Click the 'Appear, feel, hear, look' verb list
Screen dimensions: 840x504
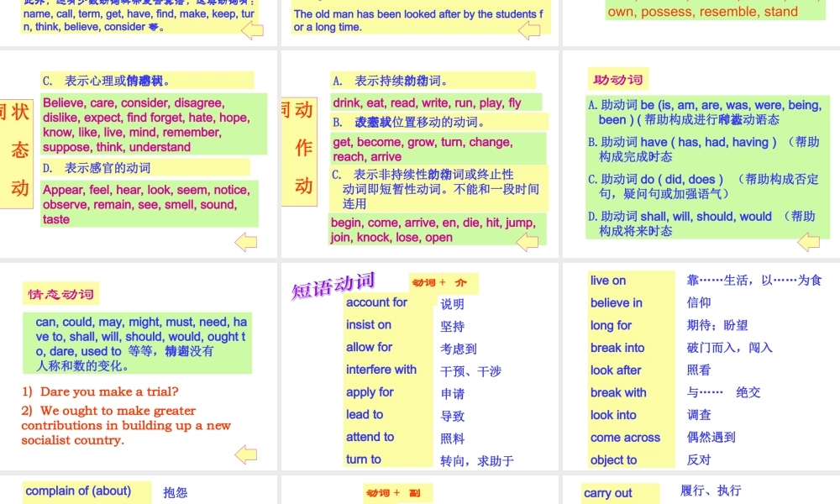(x=150, y=205)
